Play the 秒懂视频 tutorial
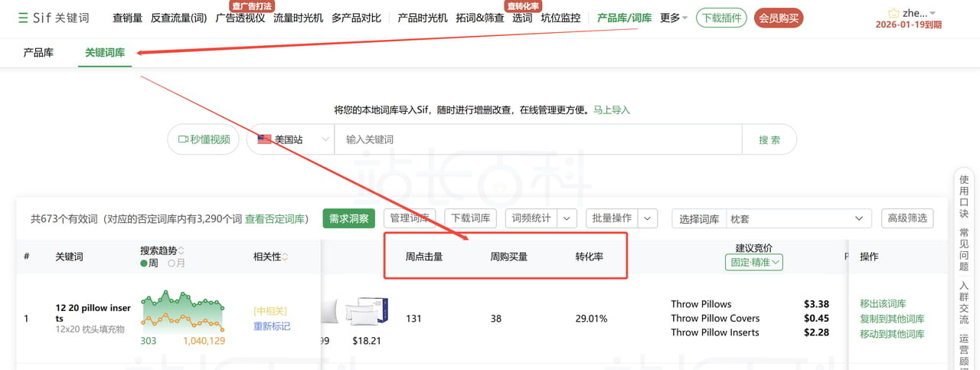 (204, 139)
